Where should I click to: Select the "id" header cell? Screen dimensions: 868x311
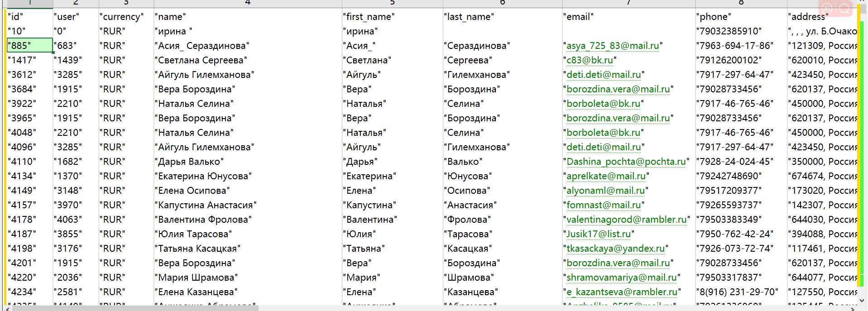tap(30, 17)
